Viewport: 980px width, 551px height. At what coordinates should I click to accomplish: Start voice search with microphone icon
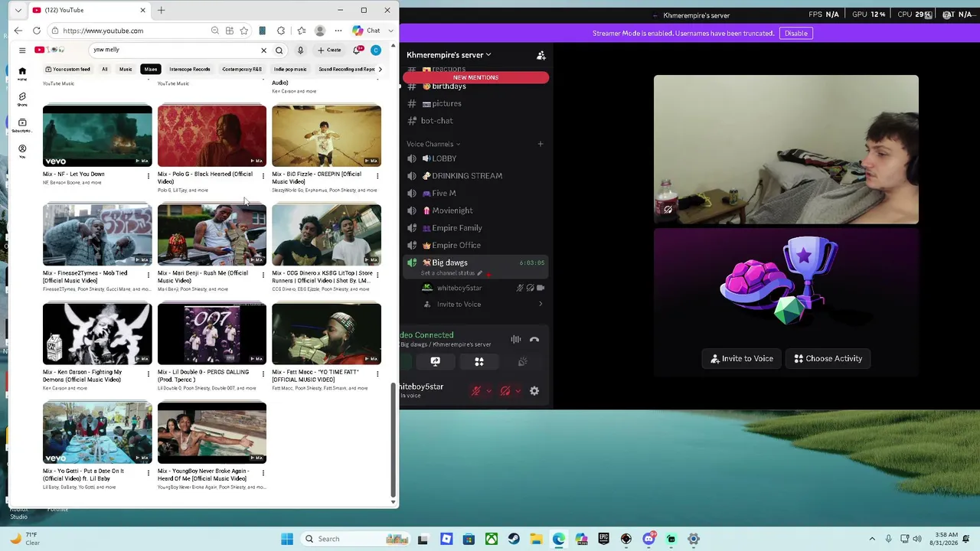click(300, 51)
